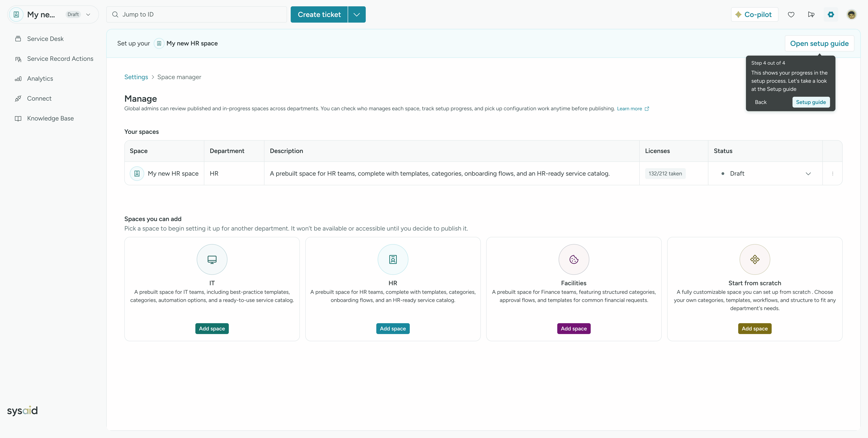This screenshot has height=438, width=868.
Task: Open the three-dot menu for HR space row
Action: [833, 173]
